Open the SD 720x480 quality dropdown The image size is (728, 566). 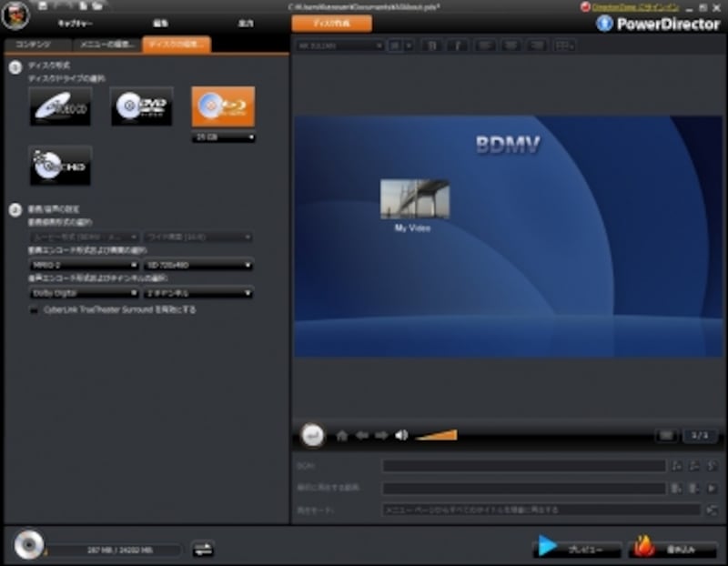pyautogui.click(x=198, y=265)
